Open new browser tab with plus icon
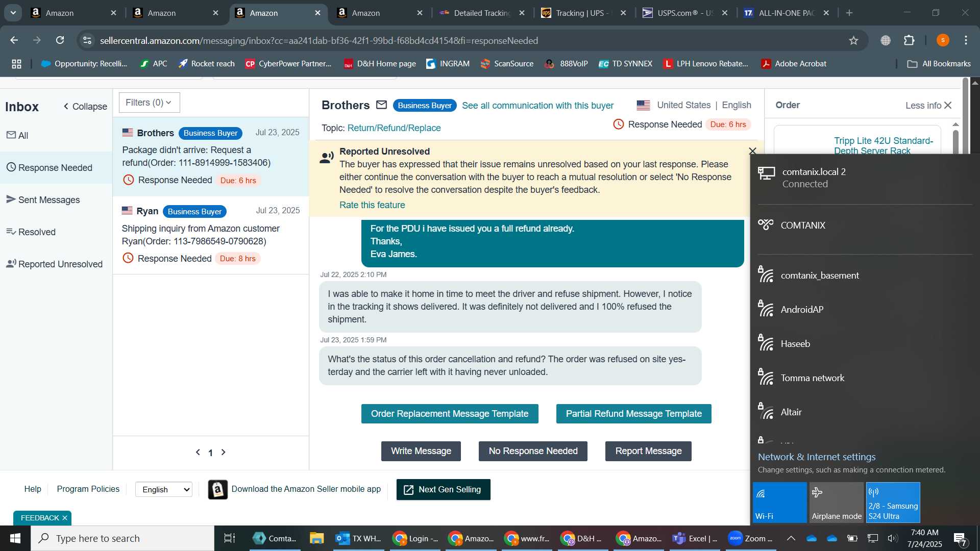 point(849,13)
